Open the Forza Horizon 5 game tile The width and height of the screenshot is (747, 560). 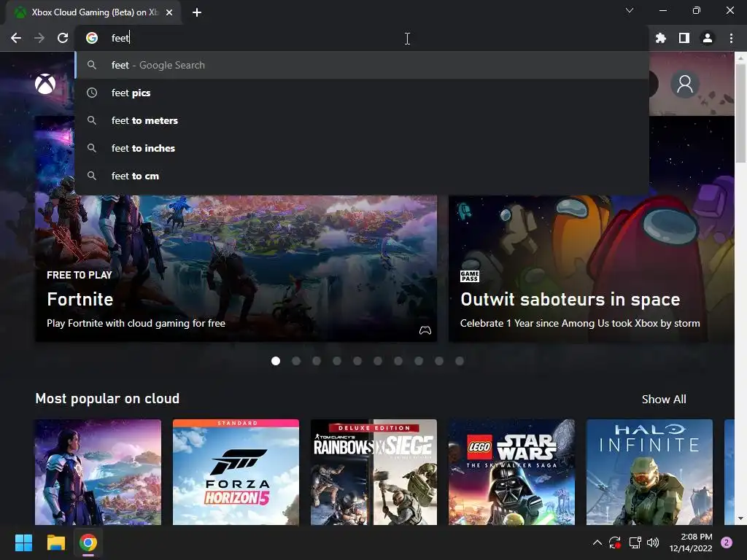pos(236,472)
